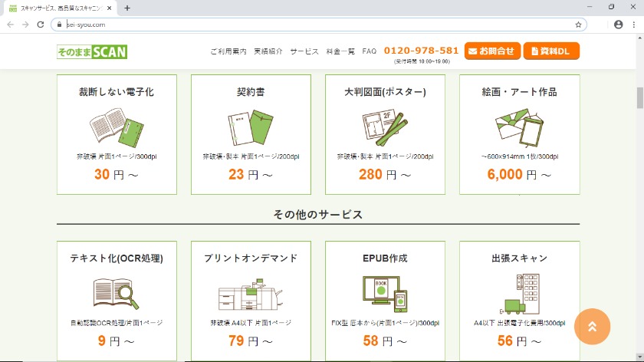Open the 契約書 card title
This screenshot has height=362, width=644.
[251, 92]
